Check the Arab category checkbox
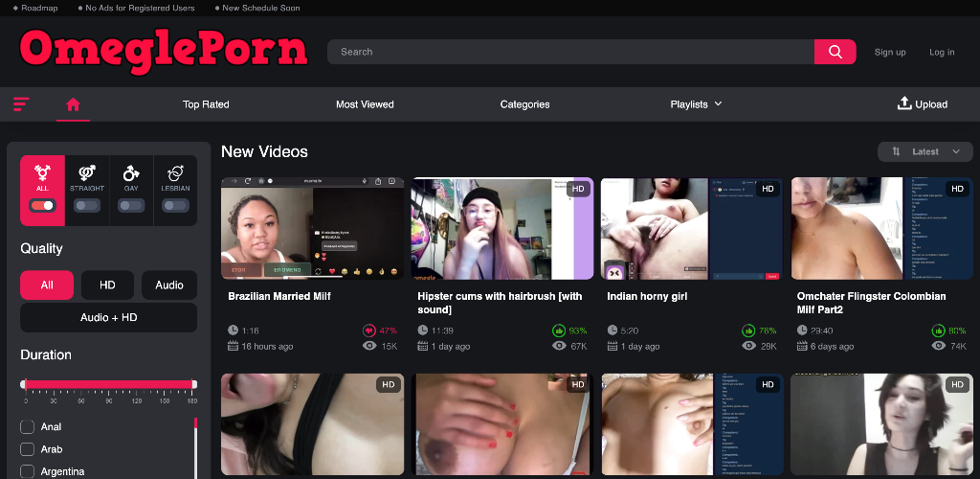Screen dimensions: 980x479 (x=27, y=449)
